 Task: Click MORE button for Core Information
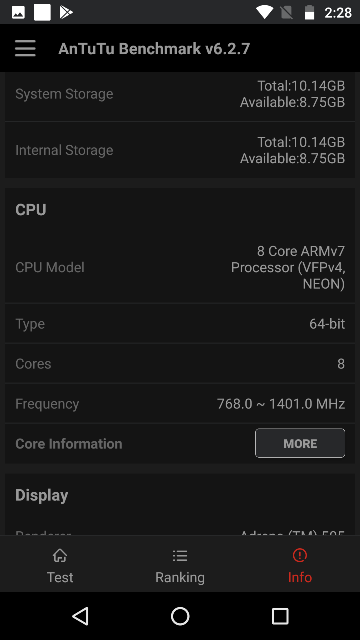click(x=300, y=443)
